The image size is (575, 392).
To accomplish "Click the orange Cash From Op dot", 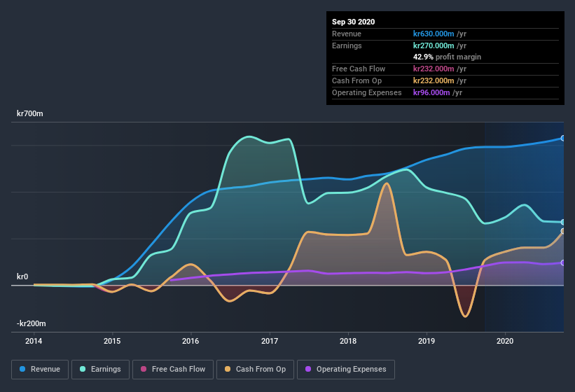I will point(228,369).
